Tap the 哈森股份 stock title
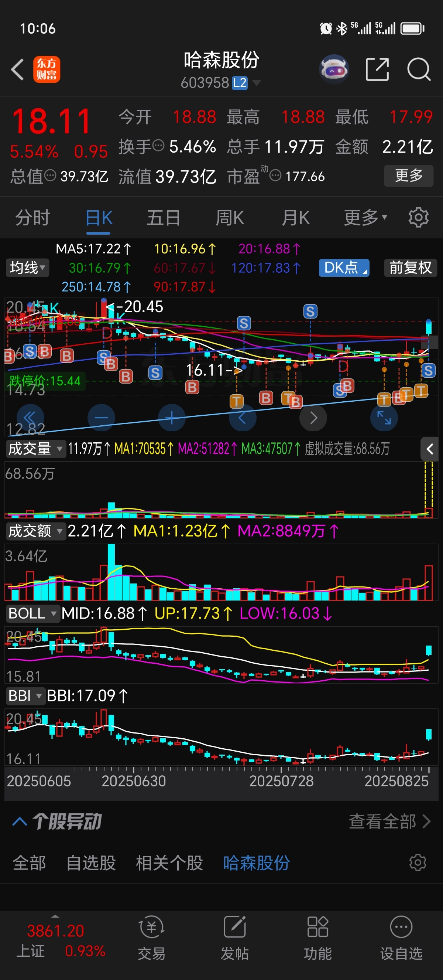This screenshot has width=443, height=980. [x=221, y=60]
